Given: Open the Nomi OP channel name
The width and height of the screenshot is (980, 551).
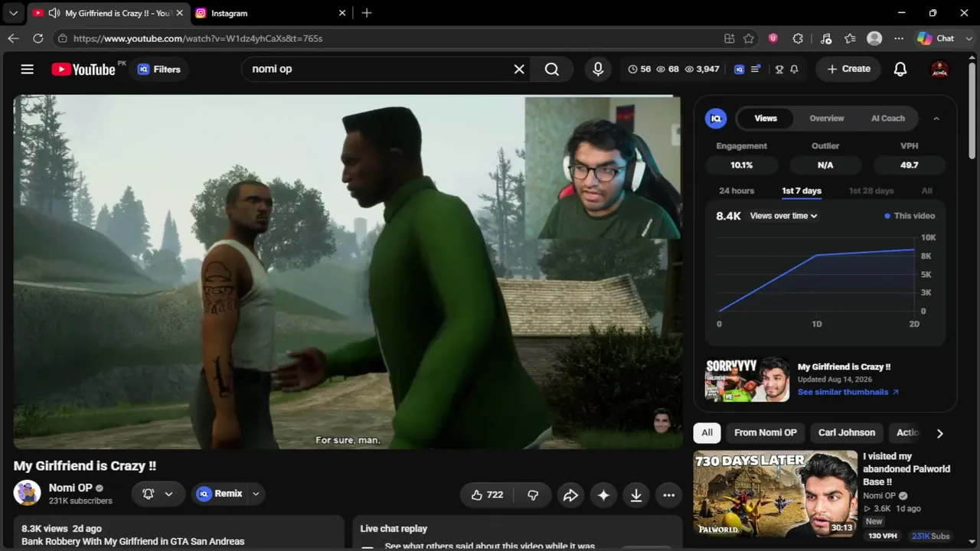Looking at the screenshot, I should pos(70,487).
